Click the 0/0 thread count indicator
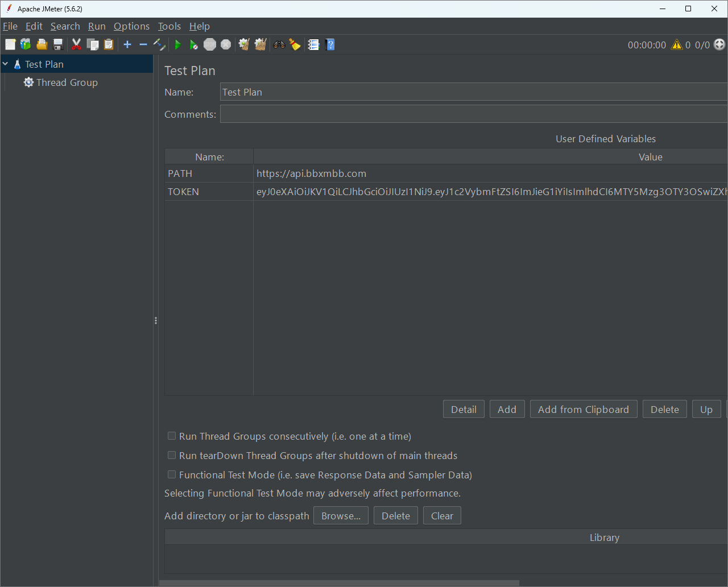Screen dimensions: 728x587 coord(702,45)
